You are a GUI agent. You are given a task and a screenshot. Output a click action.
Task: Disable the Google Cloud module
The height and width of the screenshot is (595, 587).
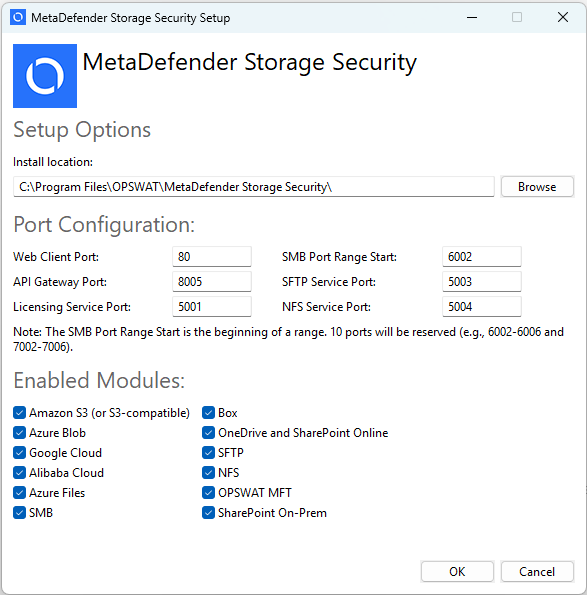tap(19, 453)
